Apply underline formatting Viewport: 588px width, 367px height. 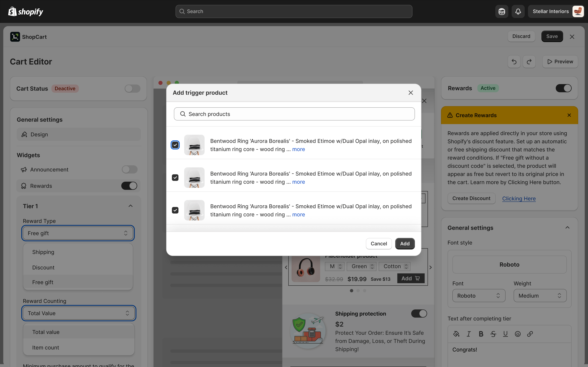505,334
